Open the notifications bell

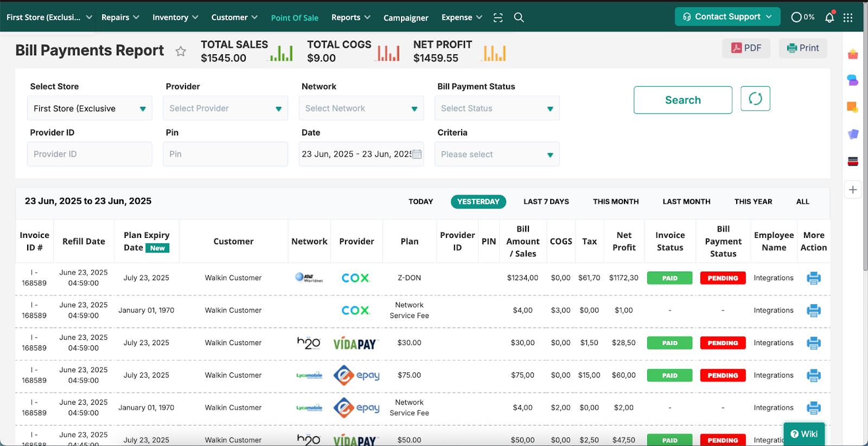coord(829,17)
